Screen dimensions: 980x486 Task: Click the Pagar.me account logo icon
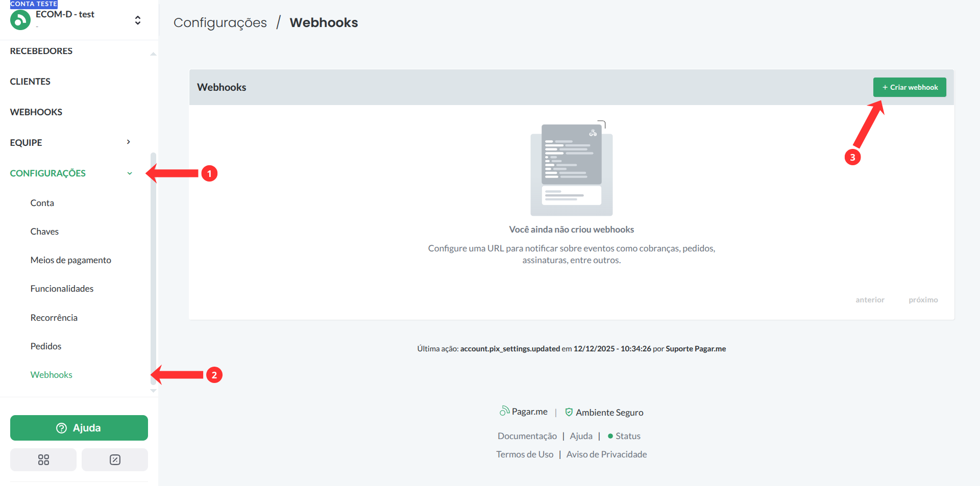pos(20,20)
